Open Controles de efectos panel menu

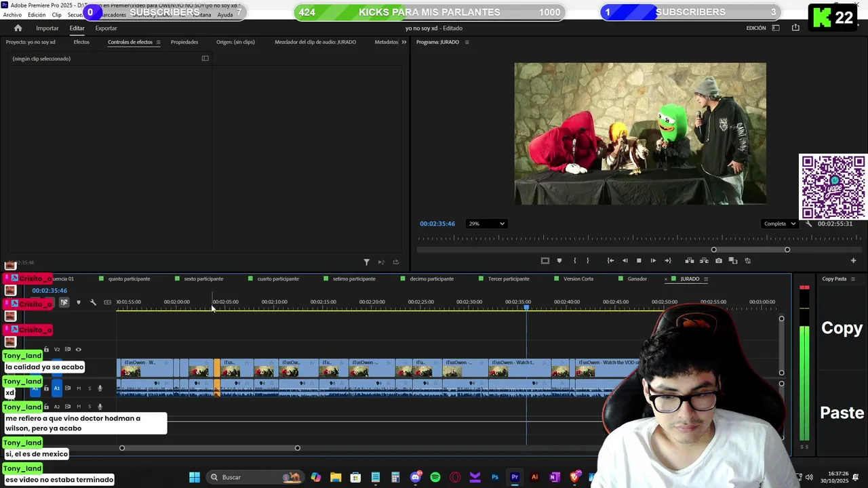click(158, 42)
